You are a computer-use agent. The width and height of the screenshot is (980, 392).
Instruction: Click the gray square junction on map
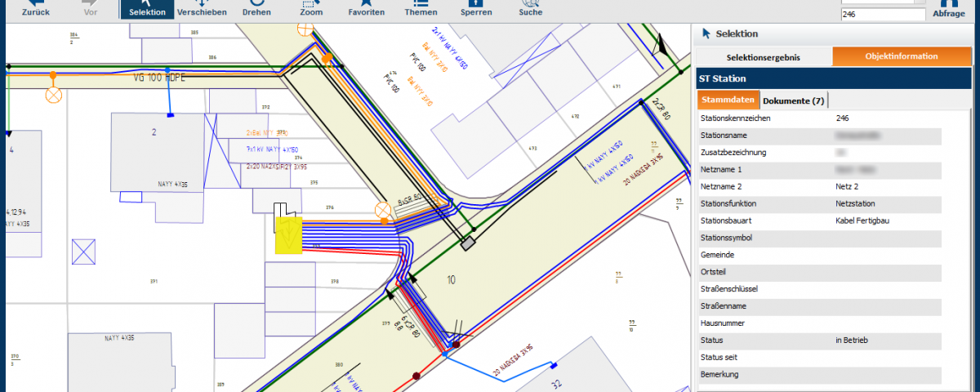coord(468,243)
